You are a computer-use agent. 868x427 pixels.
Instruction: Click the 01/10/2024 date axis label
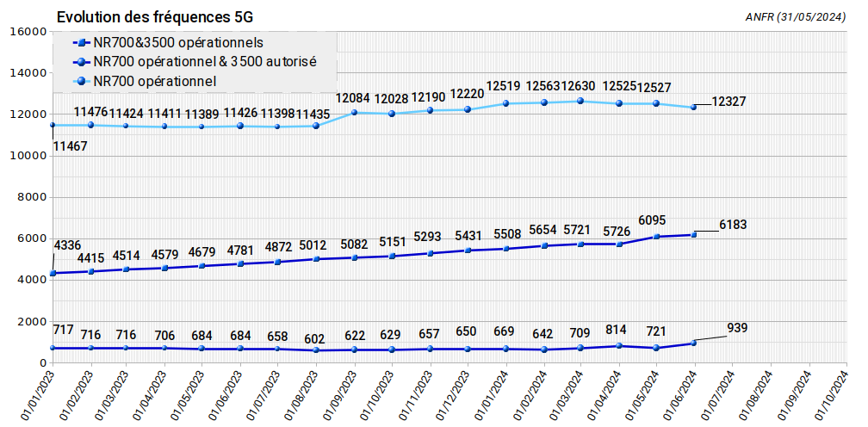829,393
